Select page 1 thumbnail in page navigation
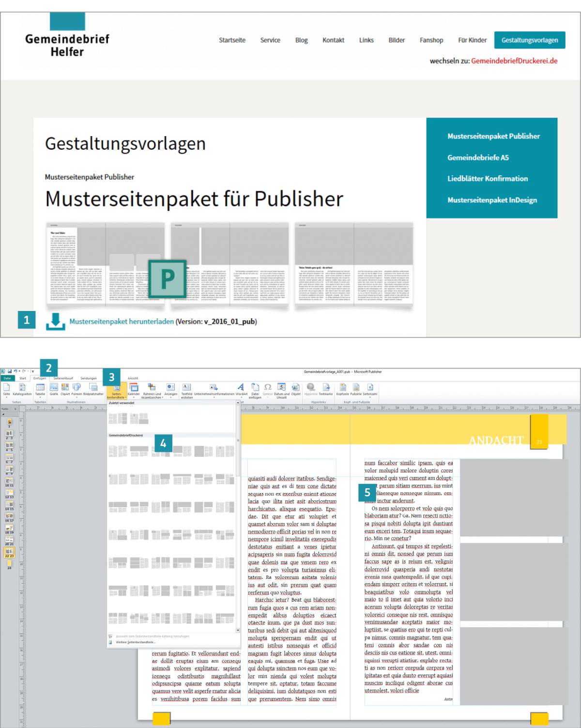 click(9, 423)
